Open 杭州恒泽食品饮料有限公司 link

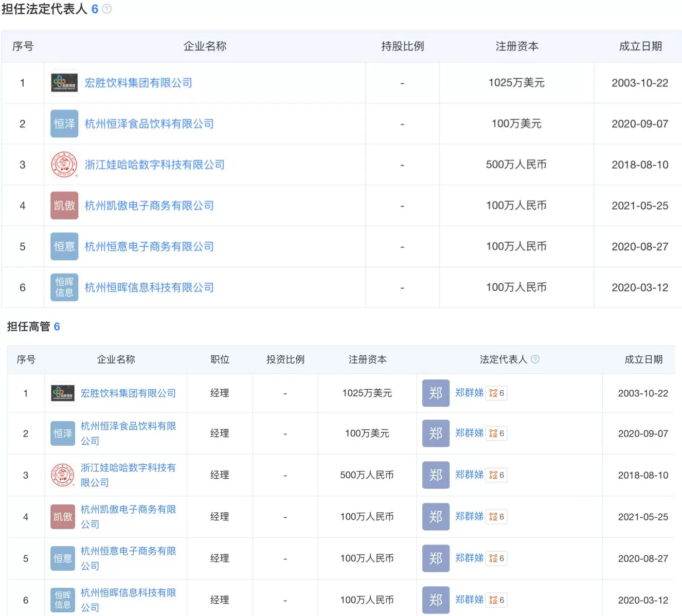pos(149,123)
